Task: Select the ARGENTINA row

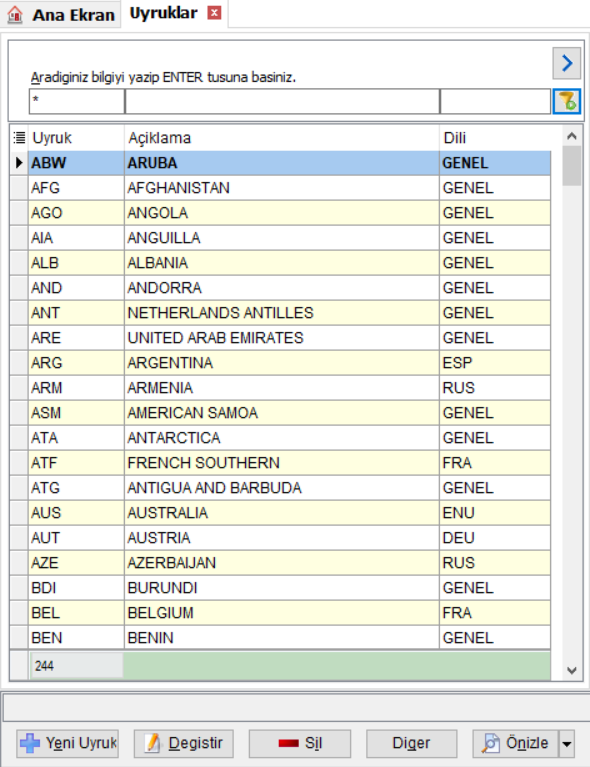Action: [x=290, y=363]
